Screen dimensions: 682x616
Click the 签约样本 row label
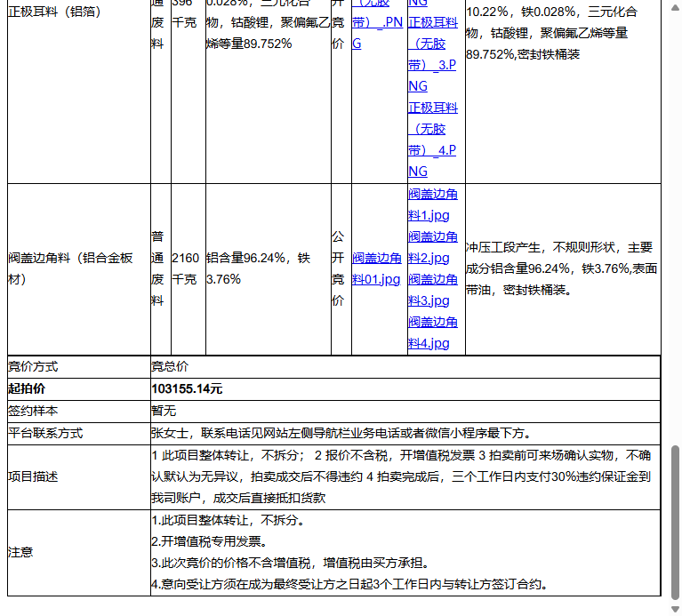33,412
